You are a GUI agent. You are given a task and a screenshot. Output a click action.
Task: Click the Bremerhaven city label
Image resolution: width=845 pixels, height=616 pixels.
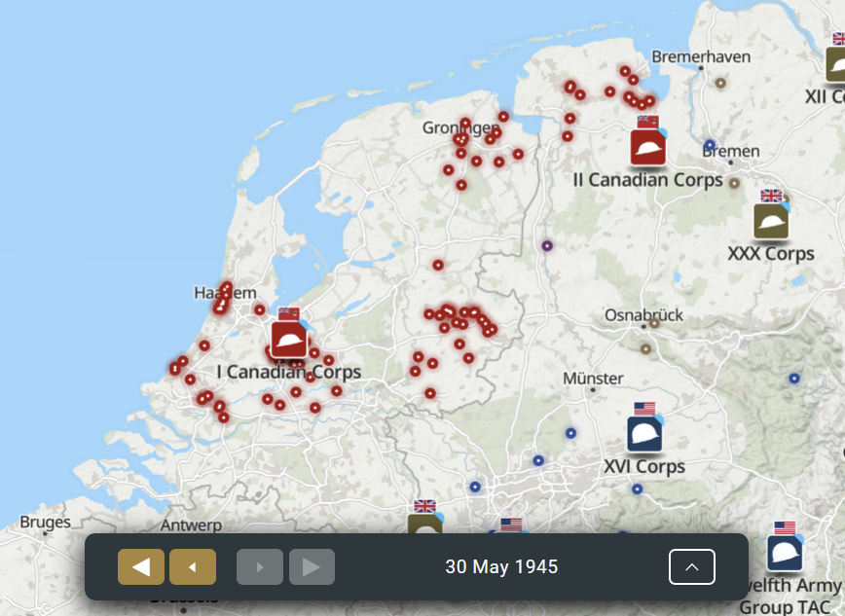pos(701,56)
